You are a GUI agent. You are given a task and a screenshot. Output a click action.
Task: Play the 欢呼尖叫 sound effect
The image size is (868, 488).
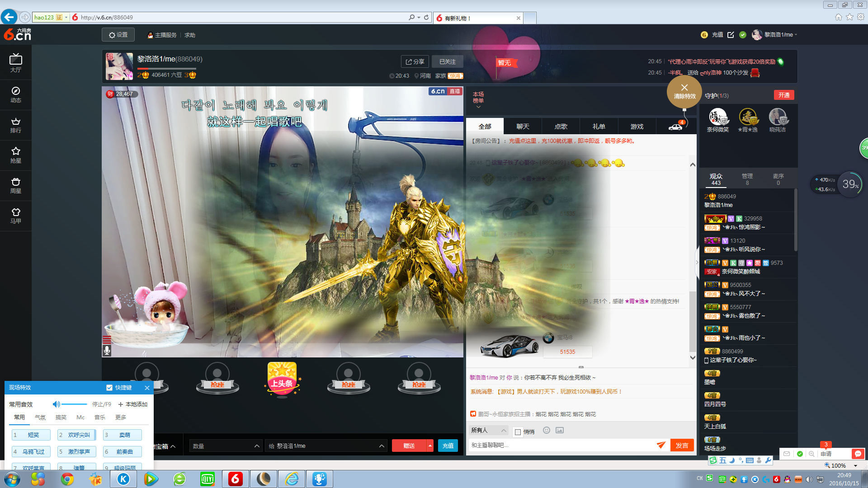77,435
